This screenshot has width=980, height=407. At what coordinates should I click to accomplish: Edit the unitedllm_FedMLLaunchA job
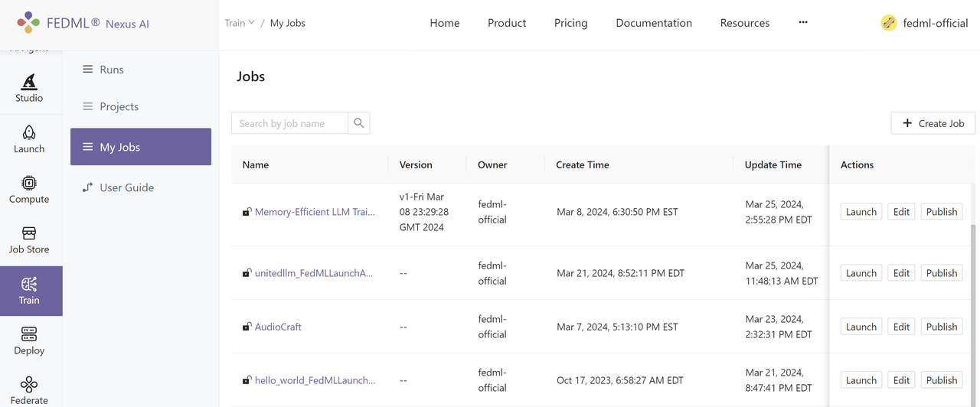click(x=902, y=273)
